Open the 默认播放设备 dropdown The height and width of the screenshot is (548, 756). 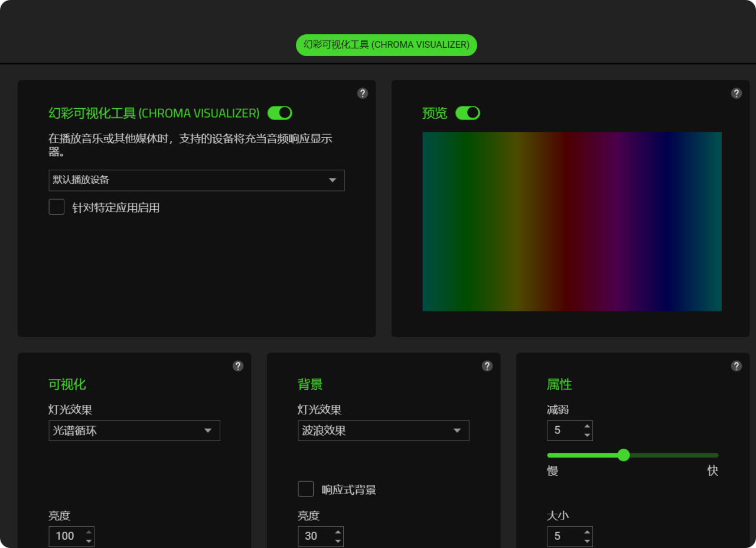click(197, 180)
